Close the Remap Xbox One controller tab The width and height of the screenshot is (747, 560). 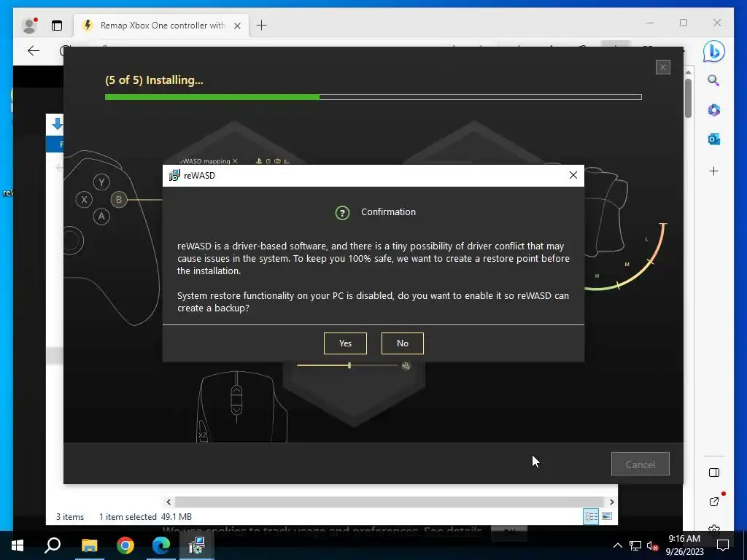pos(237,26)
